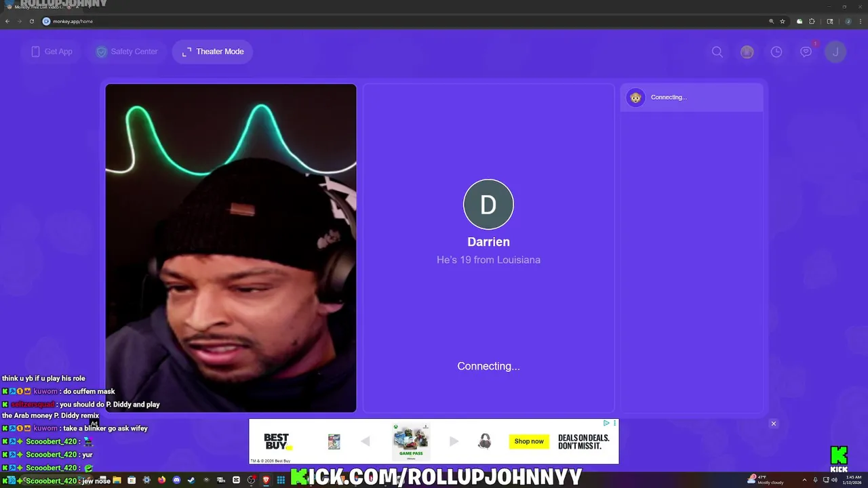The height and width of the screenshot is (488, 868).
Task: Open Steam from taskbar
Action: pos(191,480)
